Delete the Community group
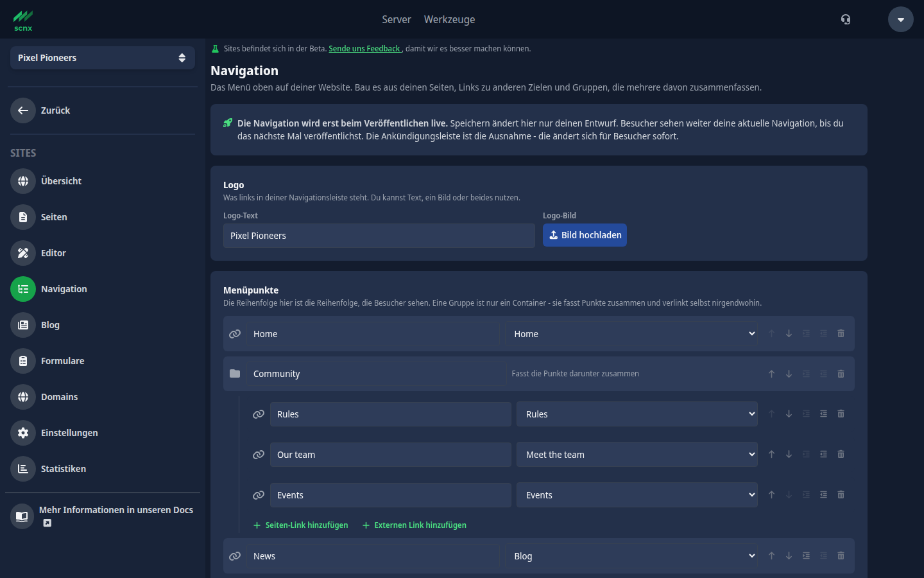The width and height of the screenshot is (924, 578). point(841,374)
